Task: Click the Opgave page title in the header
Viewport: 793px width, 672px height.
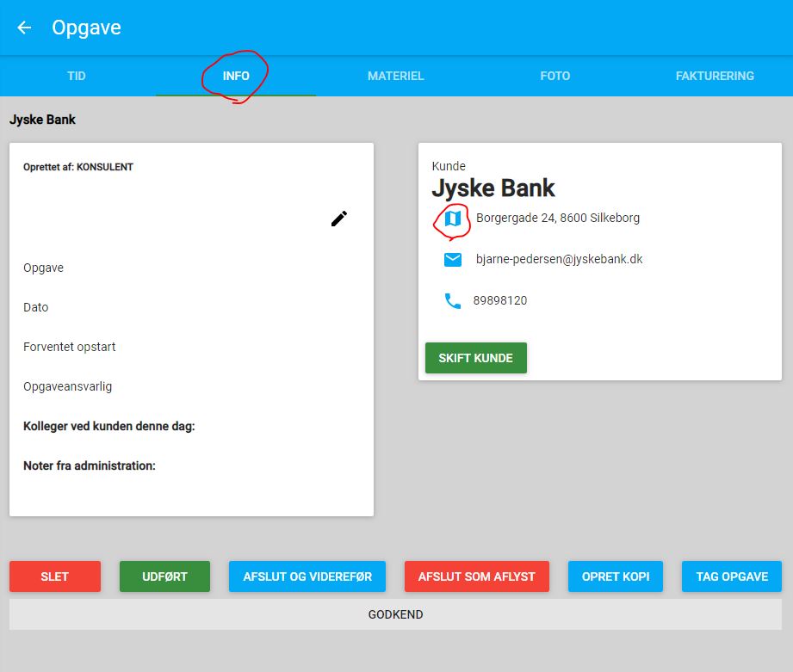Action: click(x=86, y=28)
